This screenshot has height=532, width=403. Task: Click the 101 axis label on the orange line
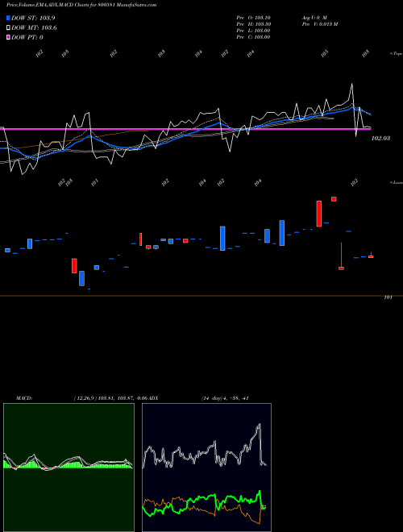[388, 297]
